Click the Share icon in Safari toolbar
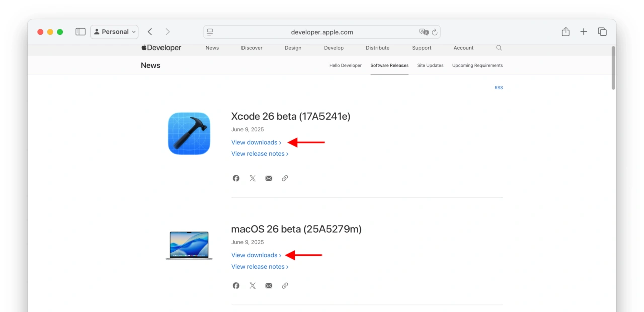The height and width of the screenshot is (312, 644). (566, 32)
